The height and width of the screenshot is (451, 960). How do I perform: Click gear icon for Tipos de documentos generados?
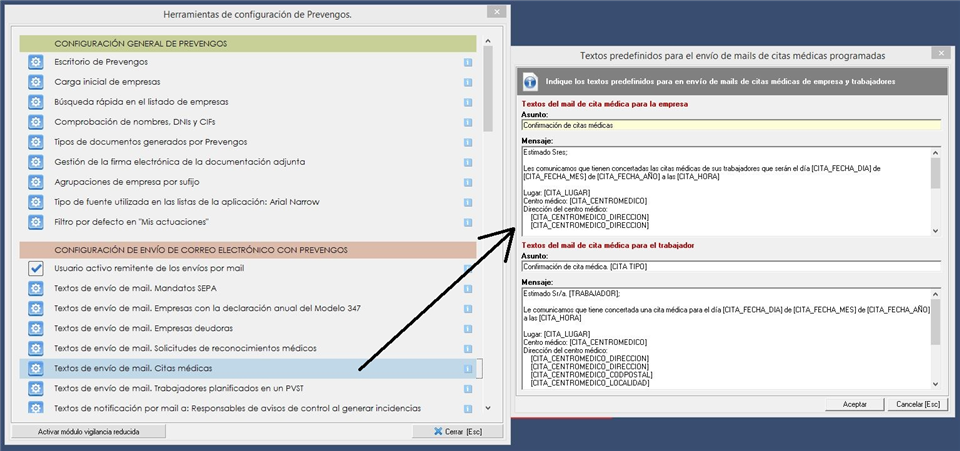pos(36,142)
